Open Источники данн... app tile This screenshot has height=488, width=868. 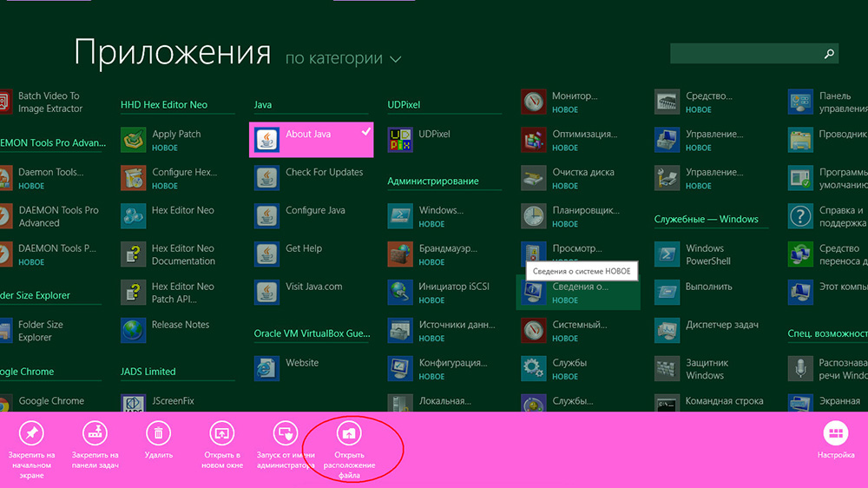(x=444, y=331)
